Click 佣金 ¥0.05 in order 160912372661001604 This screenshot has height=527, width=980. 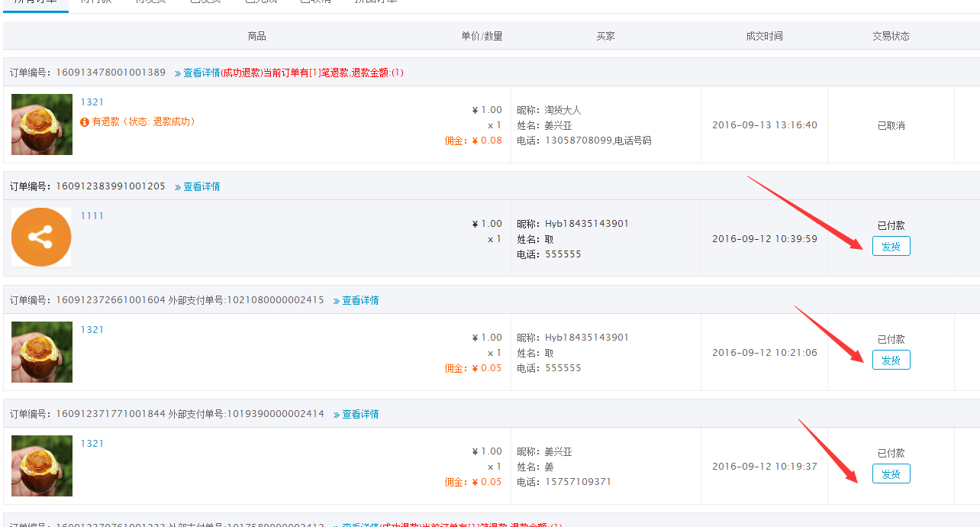[473, 368]
